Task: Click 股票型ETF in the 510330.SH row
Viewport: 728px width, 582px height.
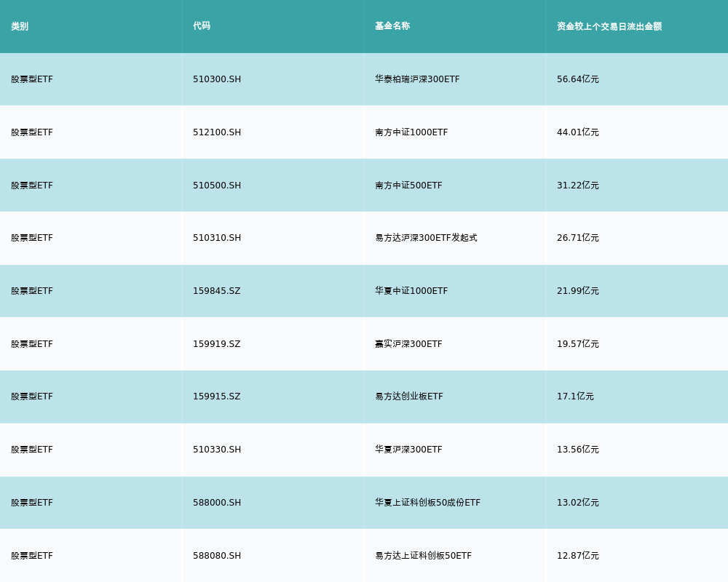Action: click(x=32, y=450)
